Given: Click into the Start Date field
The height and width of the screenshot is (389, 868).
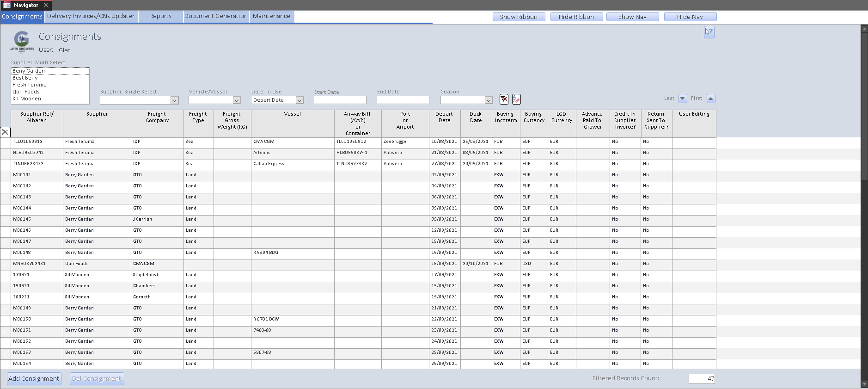Looking at the screenshot, I should (x=340, y=100).
